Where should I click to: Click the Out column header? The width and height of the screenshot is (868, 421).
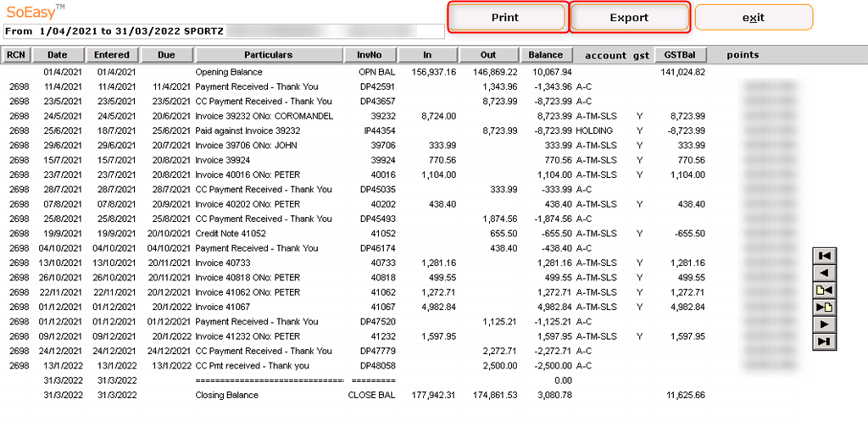click(488, 55)
